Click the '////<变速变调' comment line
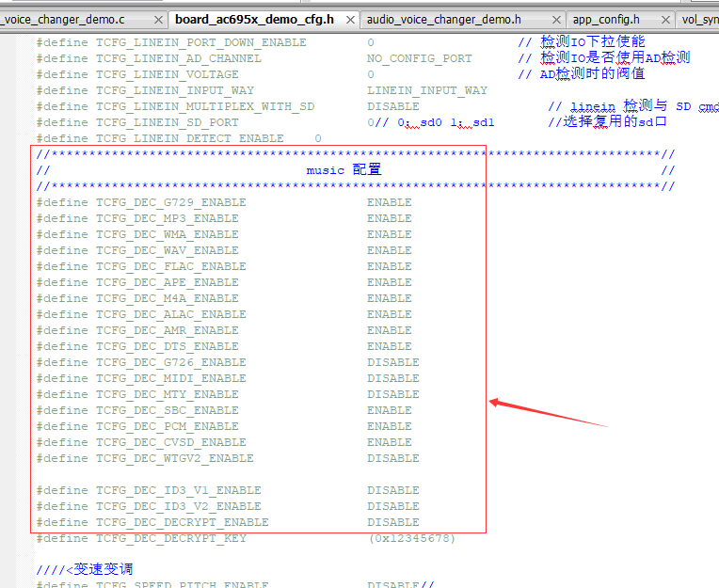Viewport: 719px width, 588px height. coord(85,570)
